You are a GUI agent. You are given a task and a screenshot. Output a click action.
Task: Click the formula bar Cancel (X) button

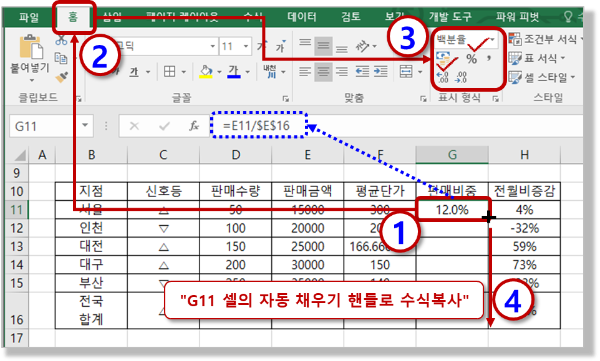[x=134, y=126]
